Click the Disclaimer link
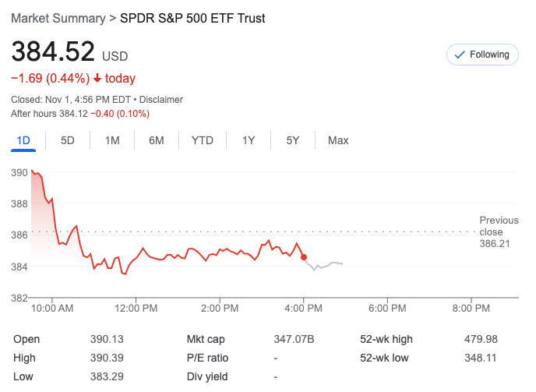This screenshot has width=536, height=392. 161,100
